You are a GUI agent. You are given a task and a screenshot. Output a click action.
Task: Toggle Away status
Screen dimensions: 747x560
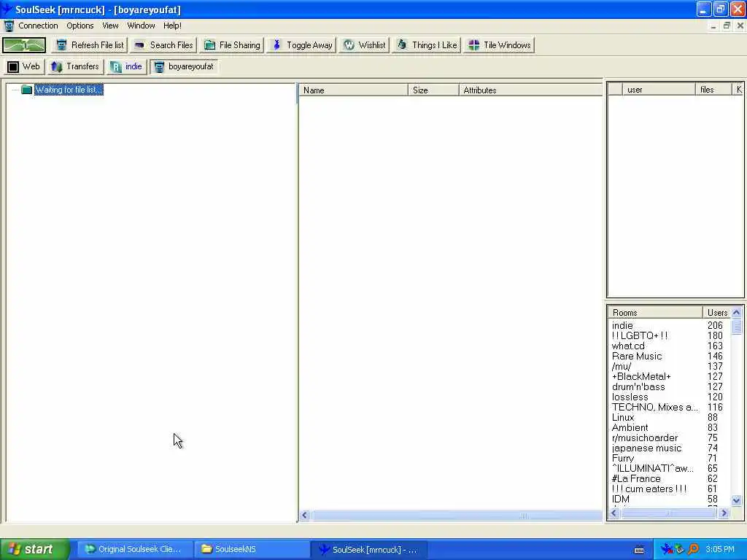pyautogui.click(x=301, y=45)
